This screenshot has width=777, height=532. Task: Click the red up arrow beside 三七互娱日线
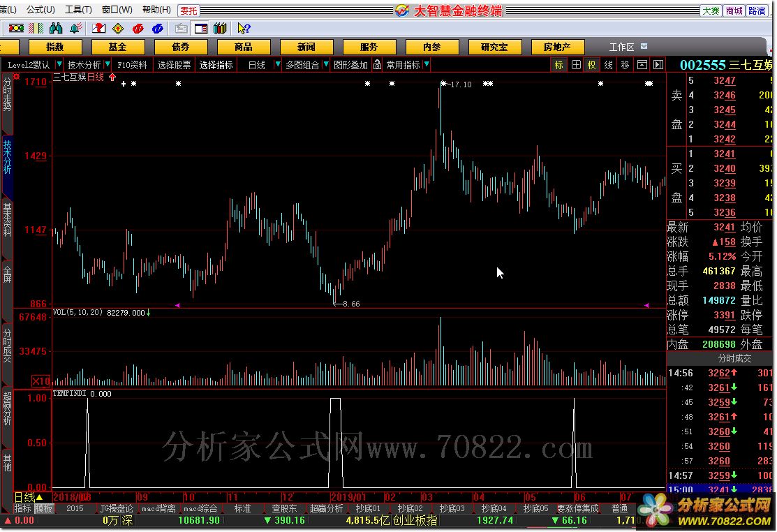pyautogui.click(x=112, y=77)
